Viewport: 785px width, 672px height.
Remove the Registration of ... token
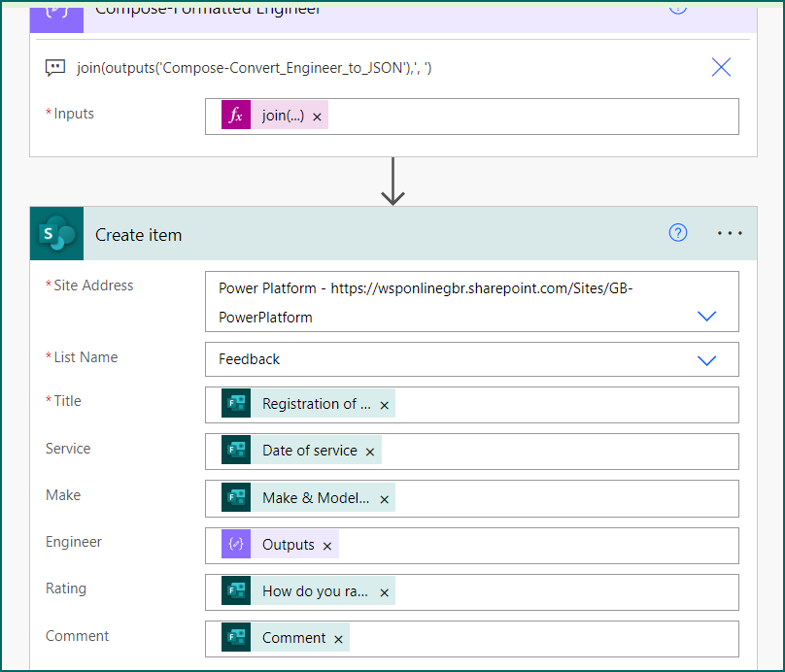coord(384,405)
